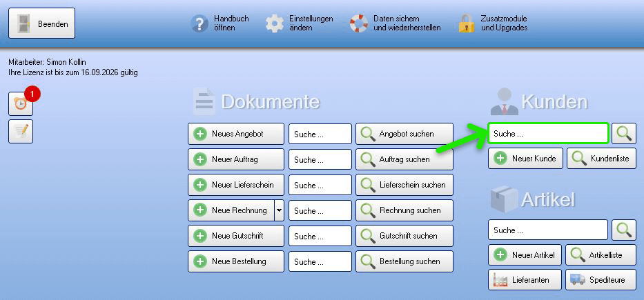This screenshot has height=300, width=644.
Task: Create a Neue Gutschrift
Action: [236, 236]
